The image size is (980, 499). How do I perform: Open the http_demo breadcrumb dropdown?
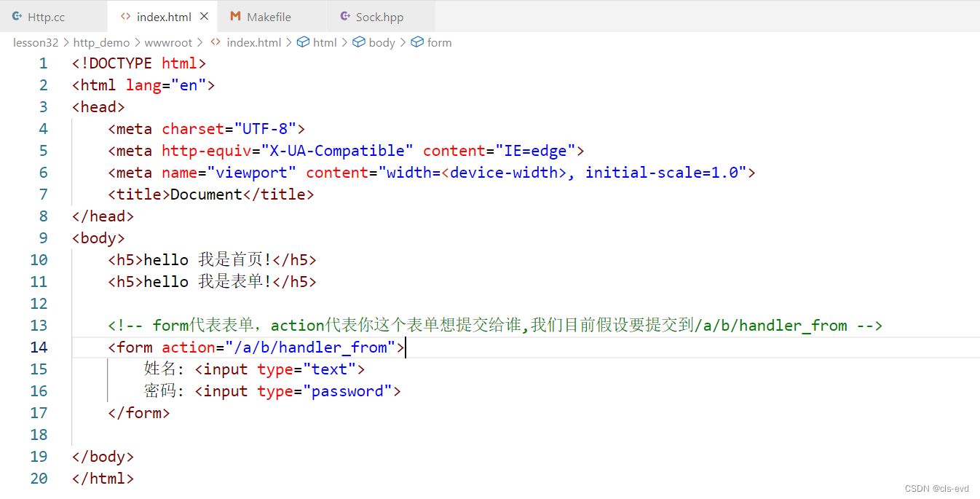(101, 42)
